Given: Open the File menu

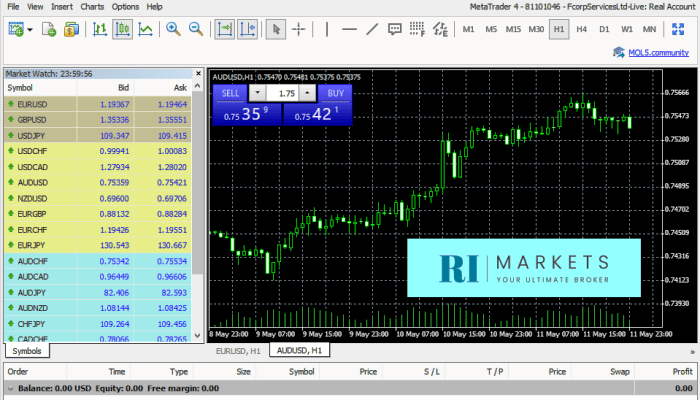Looking at the screenshot, I should (13, 7).
